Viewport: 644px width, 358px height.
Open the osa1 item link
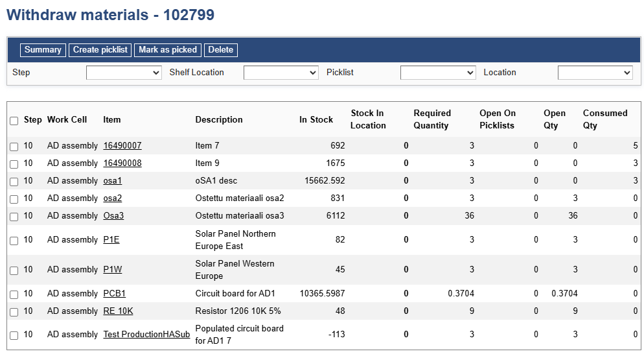[x=113, y=181]
